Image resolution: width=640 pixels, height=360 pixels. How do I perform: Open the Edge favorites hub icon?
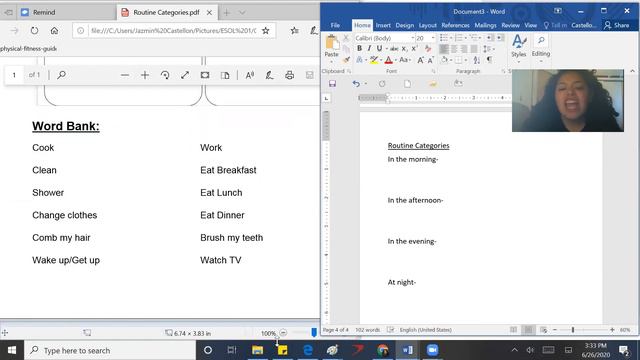point(295,31)
